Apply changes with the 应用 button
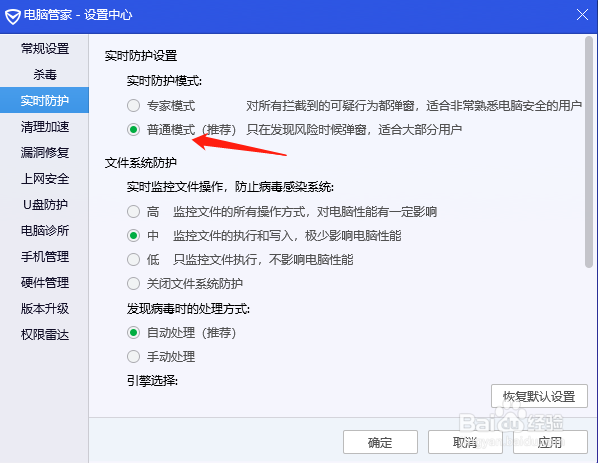Image resolution: width=598 pixels, height=463 pixels. 550,442
